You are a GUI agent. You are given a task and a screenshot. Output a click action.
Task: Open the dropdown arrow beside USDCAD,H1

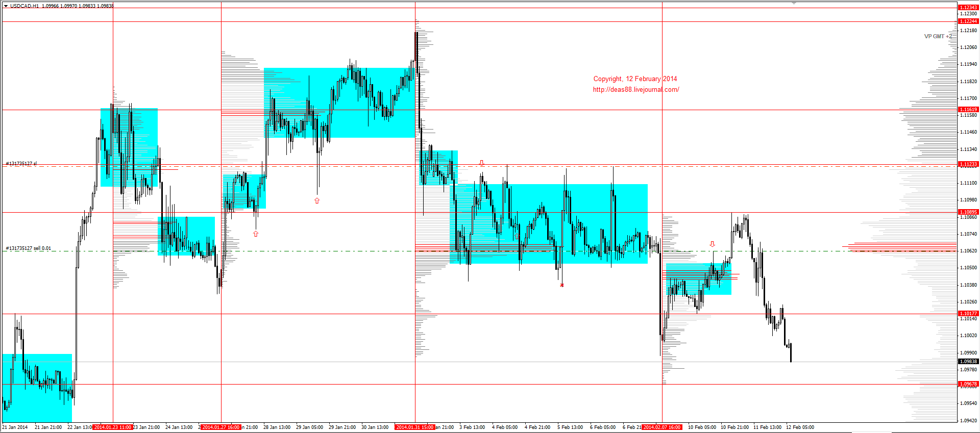(6, 6)
